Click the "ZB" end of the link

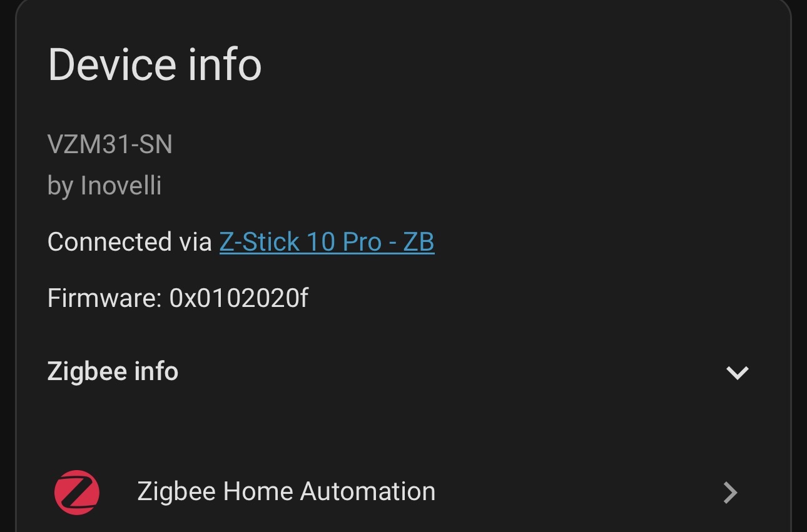click(x=419, y=242)
